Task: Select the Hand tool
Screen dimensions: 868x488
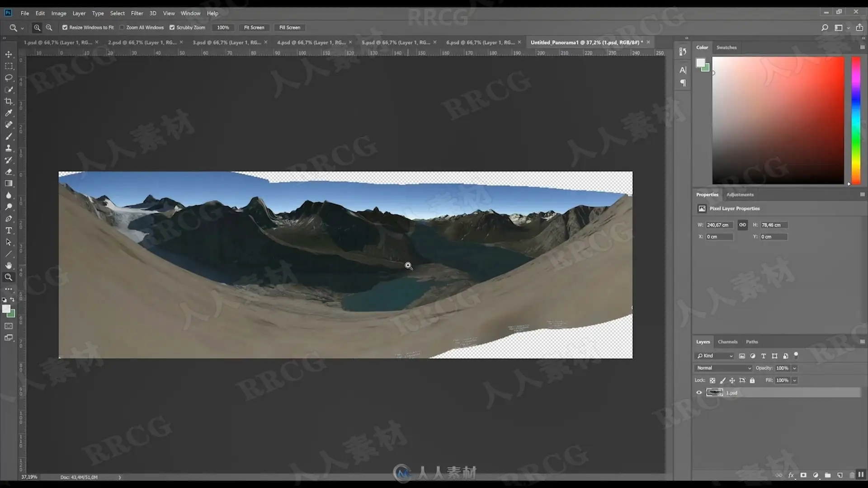Action: point(9,266)
